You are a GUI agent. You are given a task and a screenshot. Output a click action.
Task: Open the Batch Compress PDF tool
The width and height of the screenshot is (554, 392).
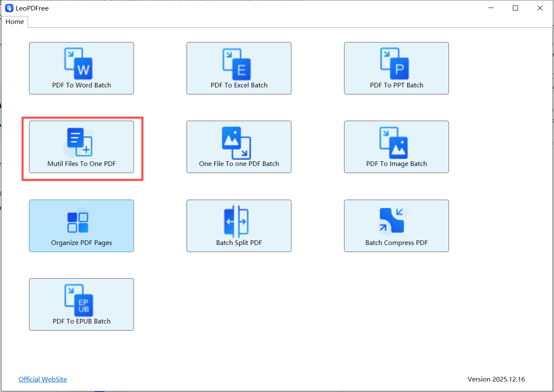(396, 226)
